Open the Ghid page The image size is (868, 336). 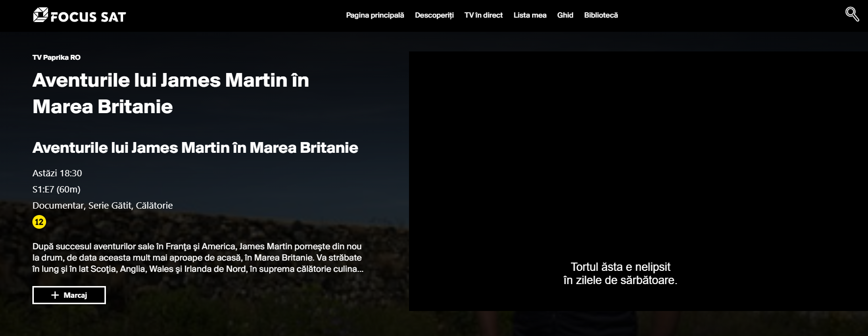(565, 15)
